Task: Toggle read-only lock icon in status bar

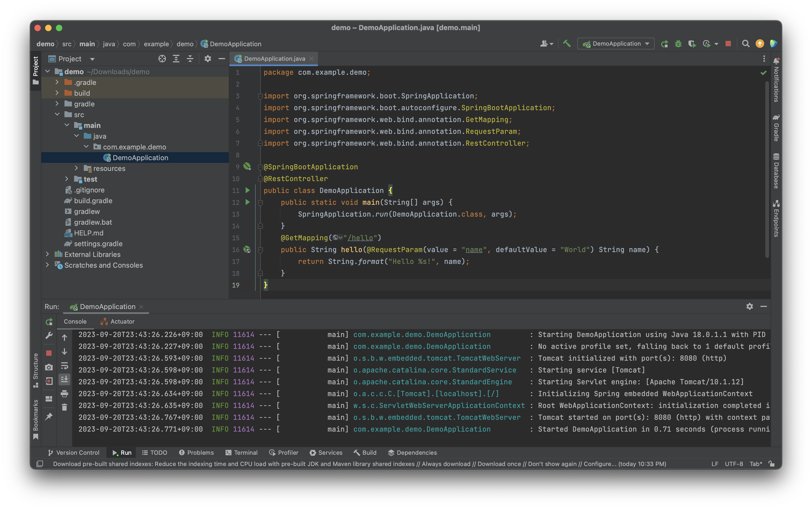Action: point(772,464)
